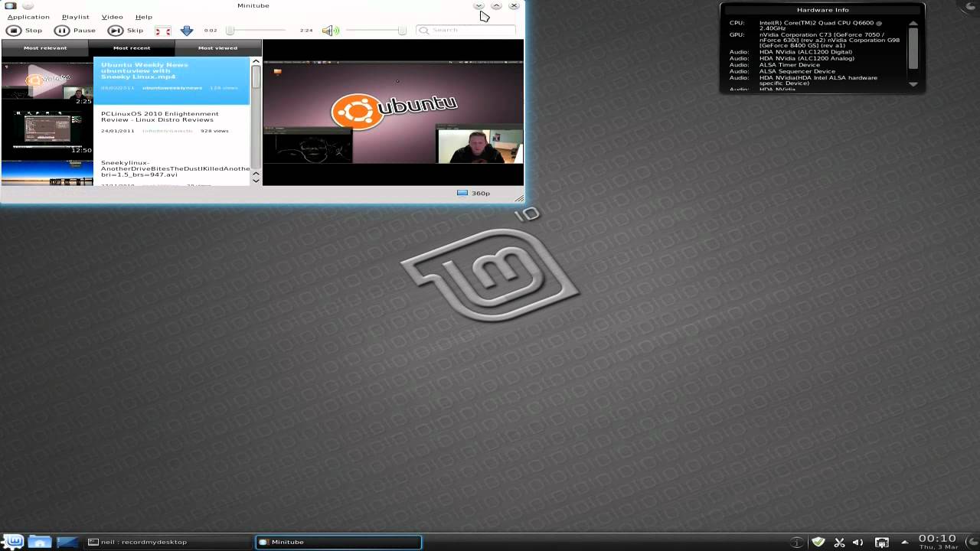
Task: Click Hardware Info scrollbar up arrow
Action: [x=913, y=24]
